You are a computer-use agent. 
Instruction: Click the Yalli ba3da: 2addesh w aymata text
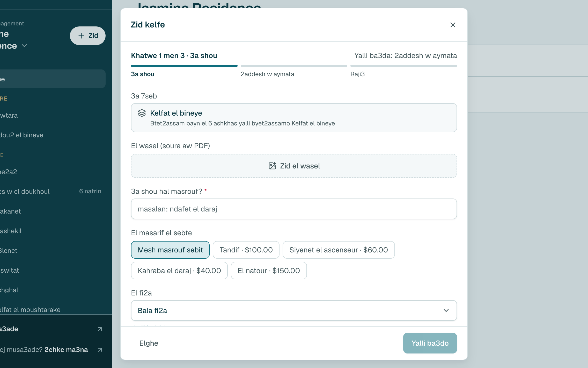(406, 55)
